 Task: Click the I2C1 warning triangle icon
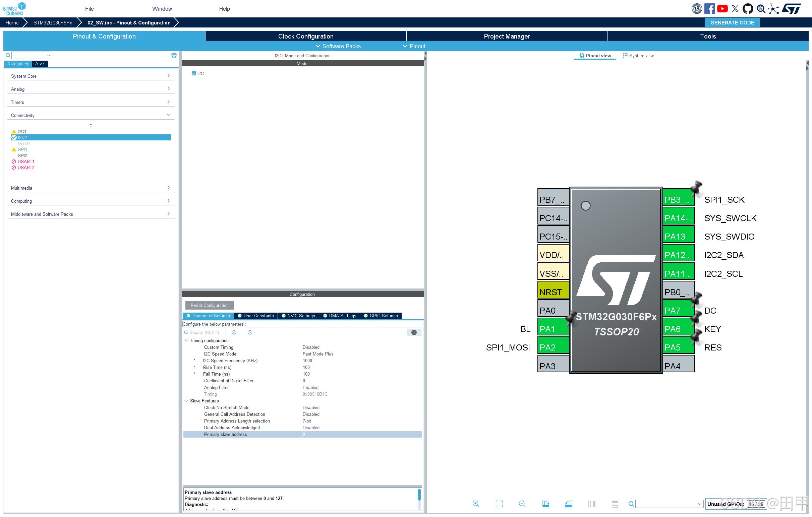(14, 131)
